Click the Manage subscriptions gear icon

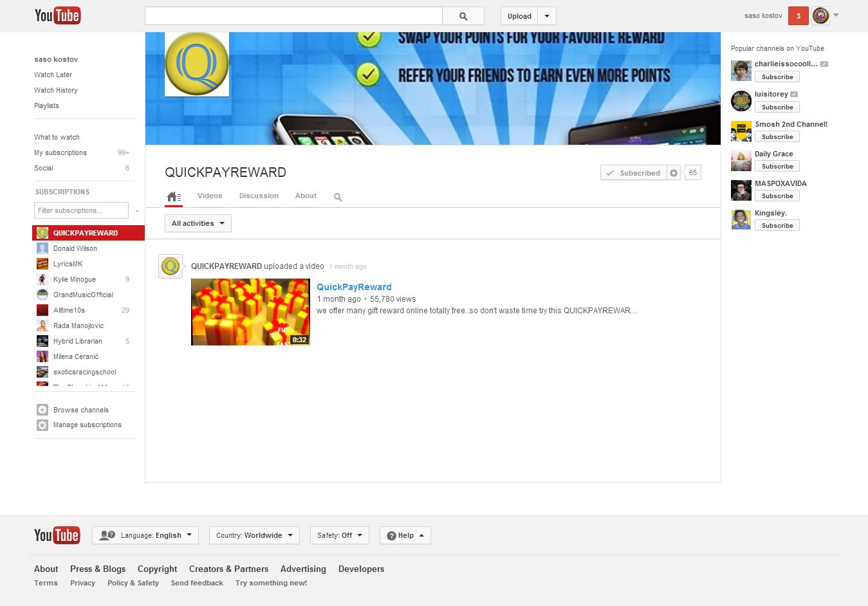(x=42, y=425)
